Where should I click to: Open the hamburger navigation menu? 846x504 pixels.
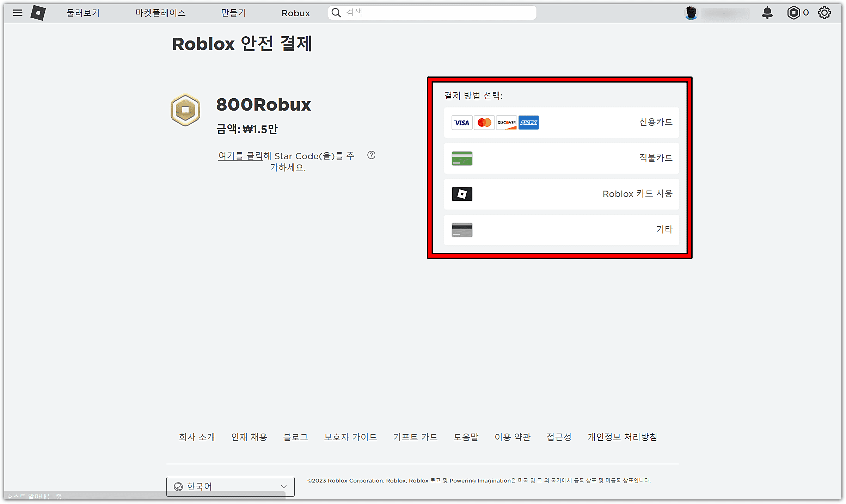tap(17, 13)
